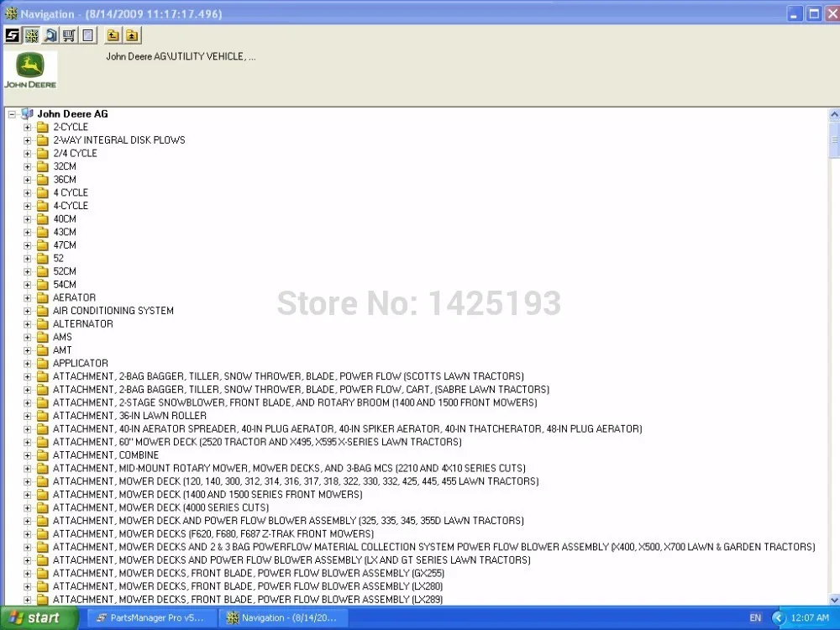Select the ALTERNATOR tree item
Viewport: 840px width, 630px height.
click(82, 324)
